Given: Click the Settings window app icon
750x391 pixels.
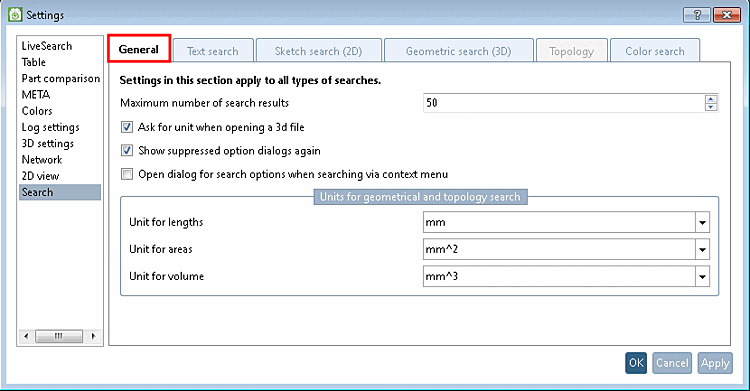Looking at the screenshot, I should (15, 14).
